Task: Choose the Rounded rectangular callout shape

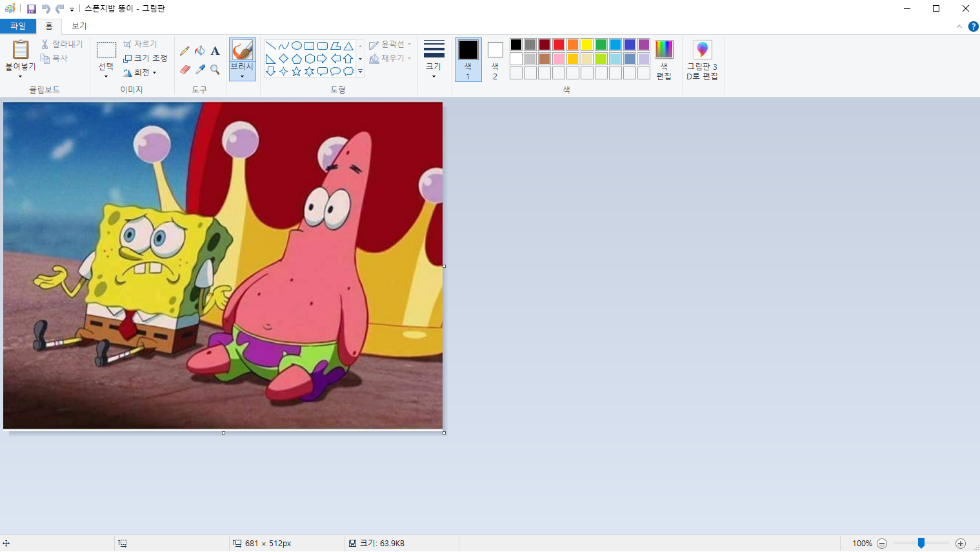Action: coord(323,71)
